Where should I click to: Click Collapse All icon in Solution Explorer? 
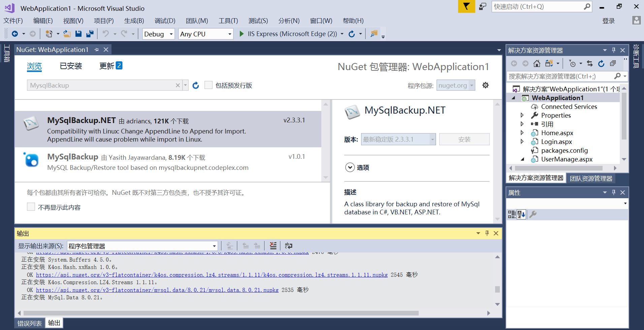(613, 63)
